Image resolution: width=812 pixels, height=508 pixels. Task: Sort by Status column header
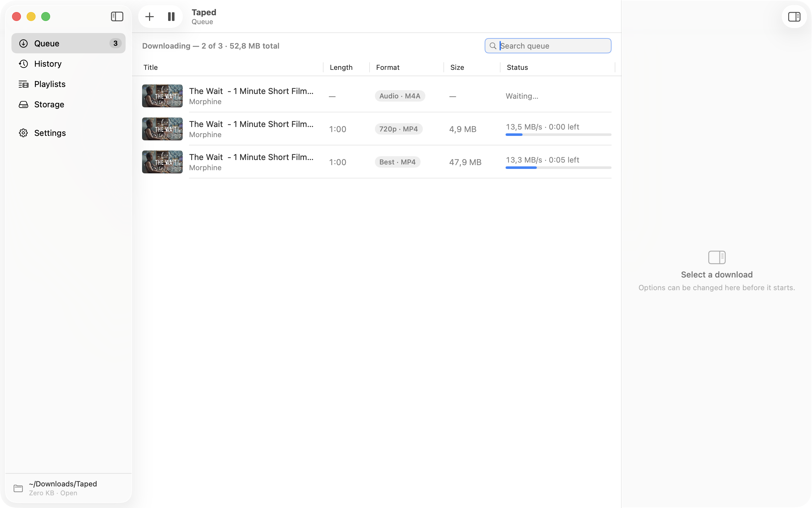(517, 67)
